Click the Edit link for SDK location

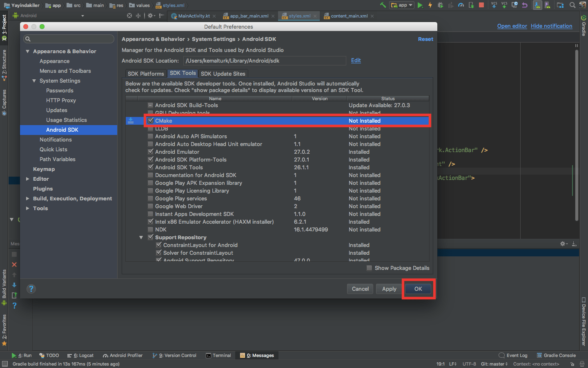pos(356,61)
